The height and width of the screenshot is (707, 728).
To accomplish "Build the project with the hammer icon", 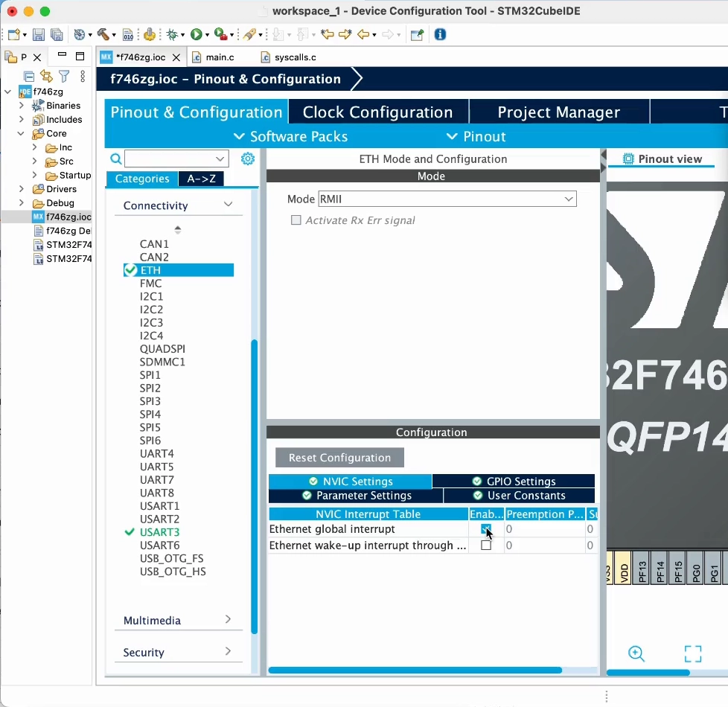I will click(104, 34).
